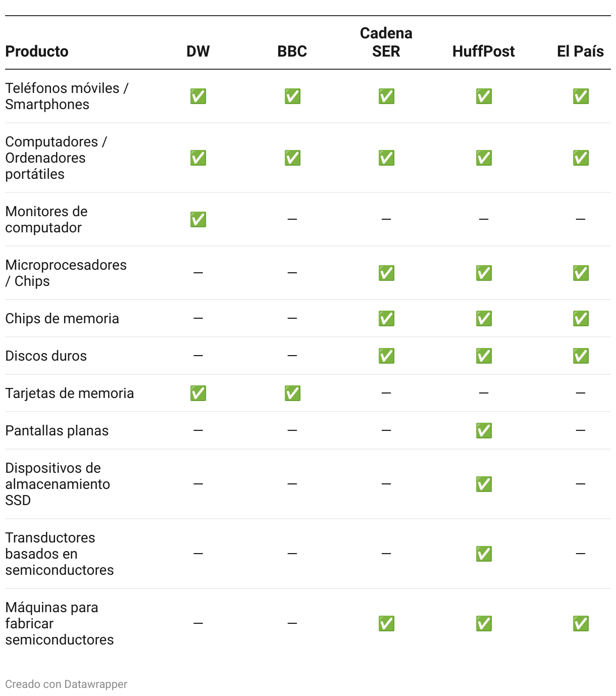
Task: Click BBC checkmark for Computadores portátiles row
Action: coord(292,158)
